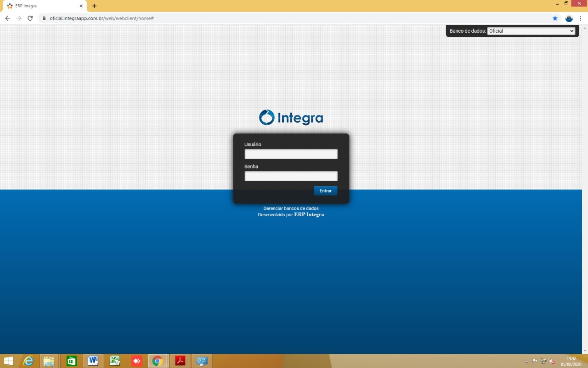Click the Usuário input field
The width and height of the screenshot is (588, 368).
click(x=291, y=154)
